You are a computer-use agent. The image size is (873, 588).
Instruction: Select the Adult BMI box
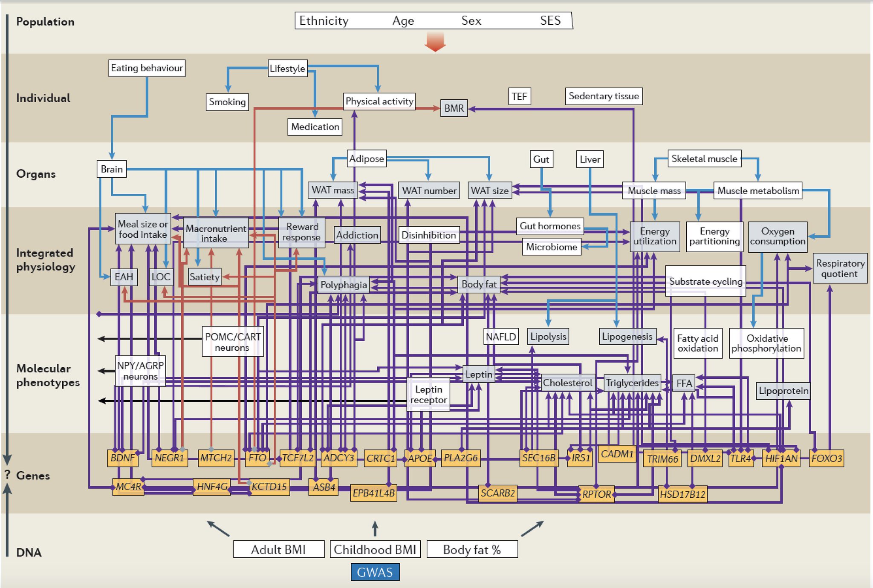(278, 550)
